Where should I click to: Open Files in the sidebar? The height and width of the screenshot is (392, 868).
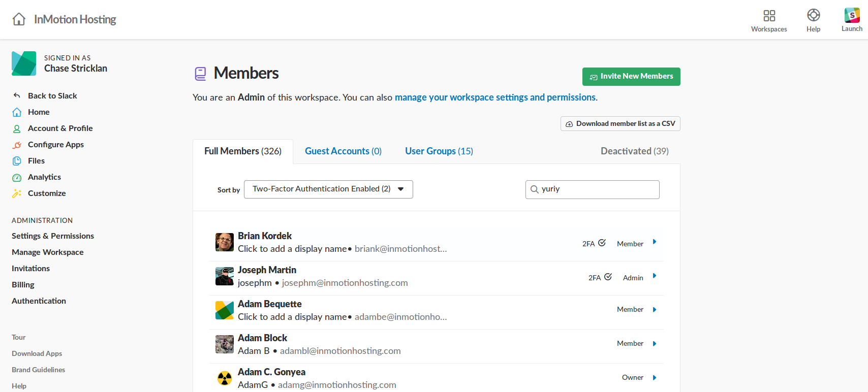(x=36, y=161)
